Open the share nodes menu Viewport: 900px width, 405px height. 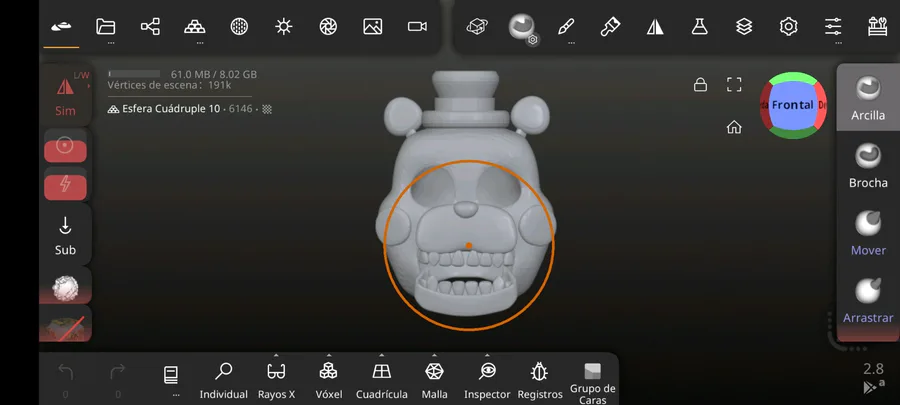(x=150, y=27)
